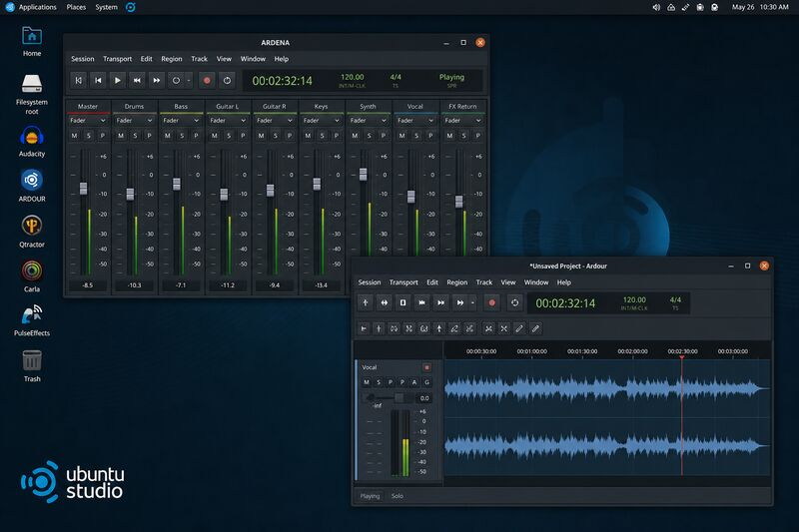Image resolution: width=799 pixels, height=532 pixels.
Task: Click the horizontal double-arrow icon in Ardour transport
Action: pyautogui.click(x=385, y=302)
